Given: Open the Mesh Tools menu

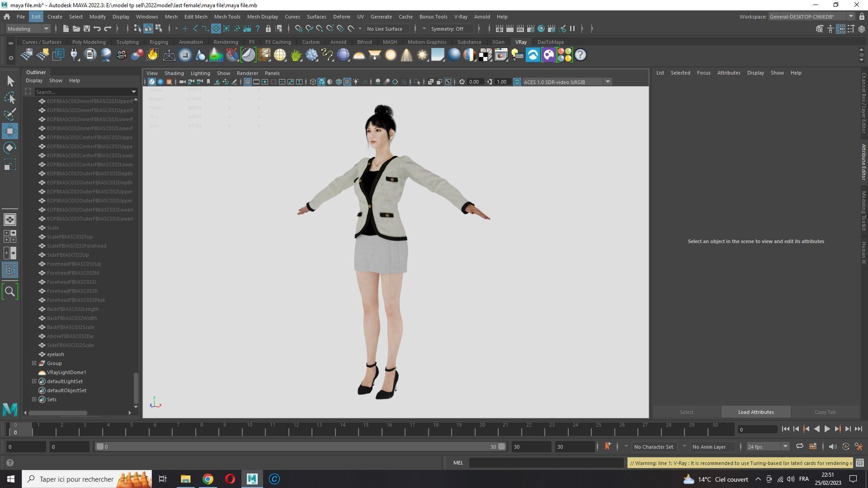Looking at the screenshot, I should coord(227,17).
